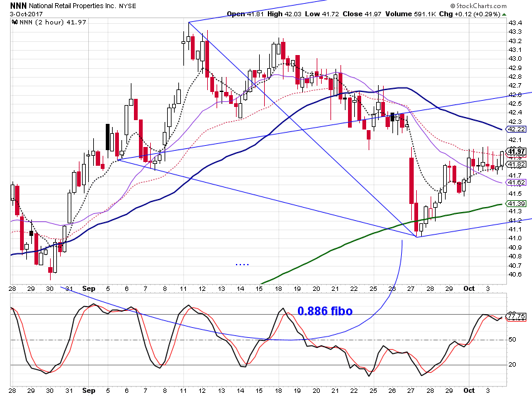
Task: Click the copyright symbol before StockCharts.com
Action: [453, 6]
